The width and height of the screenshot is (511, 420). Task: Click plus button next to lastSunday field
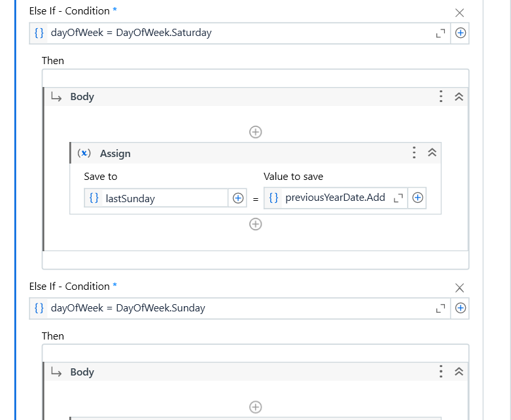click(238, 198)
